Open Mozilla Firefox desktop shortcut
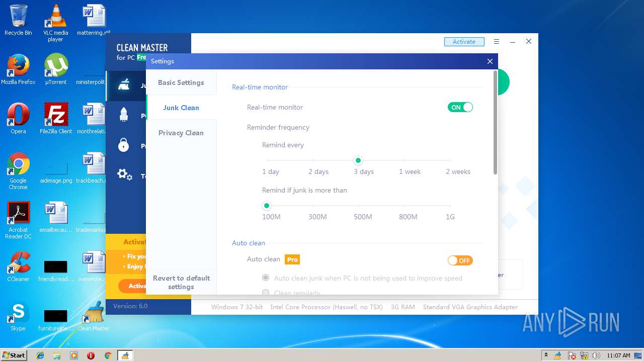 click(18, 69)
